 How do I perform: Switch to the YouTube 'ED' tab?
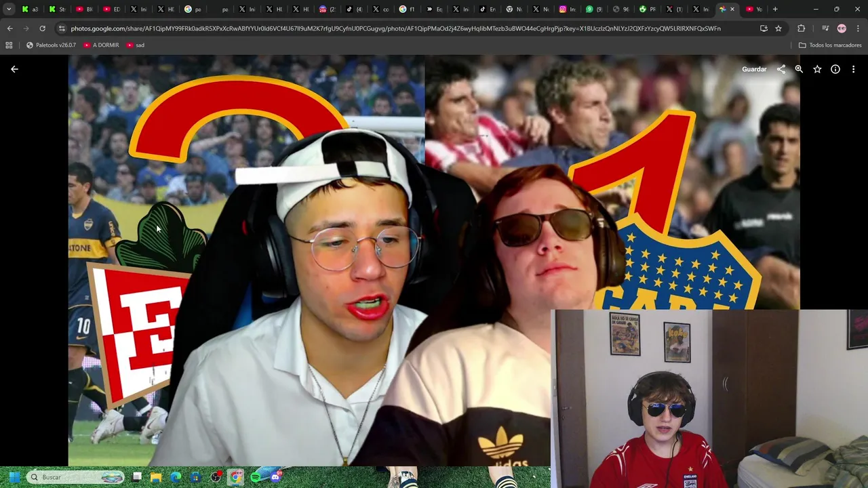[x=112, y=9]
